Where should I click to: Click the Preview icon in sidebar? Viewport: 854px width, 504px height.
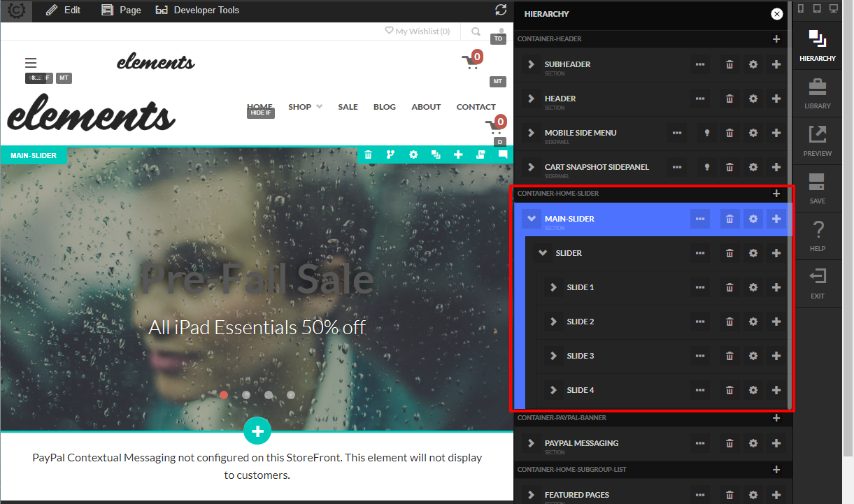click(817, 141)
